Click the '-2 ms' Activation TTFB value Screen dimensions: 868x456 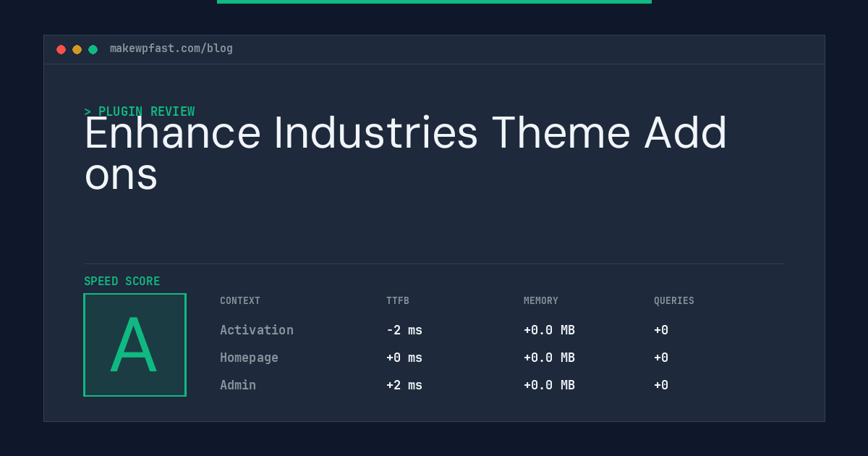tap(404, 330)
